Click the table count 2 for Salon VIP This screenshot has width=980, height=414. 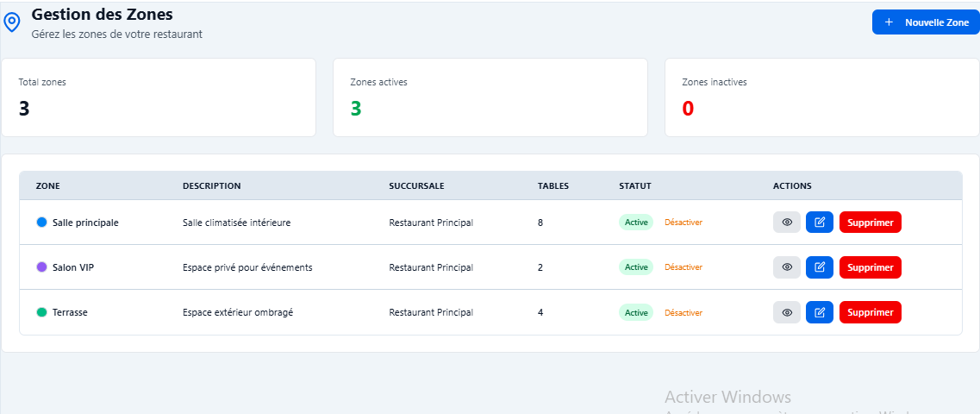(x=540, y=267)
